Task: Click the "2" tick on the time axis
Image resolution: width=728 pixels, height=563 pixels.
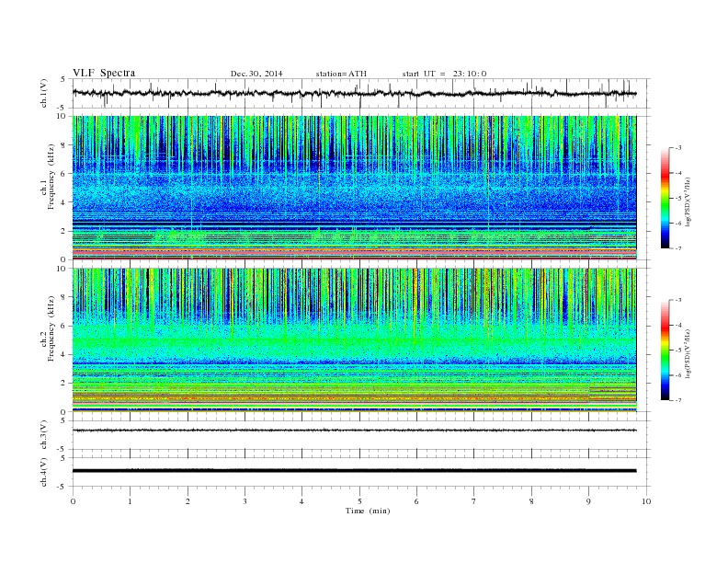Action: pos(188,501)
